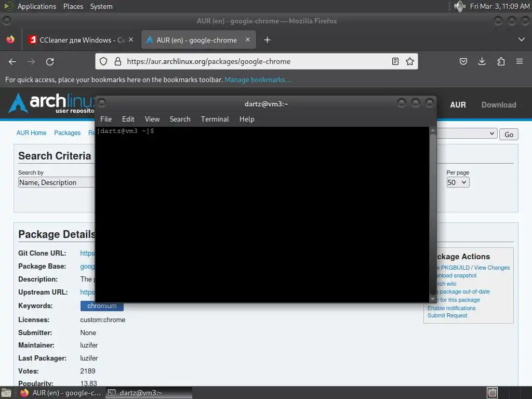Open Firefox extensions puzzle icon

[x=501, y=61]
